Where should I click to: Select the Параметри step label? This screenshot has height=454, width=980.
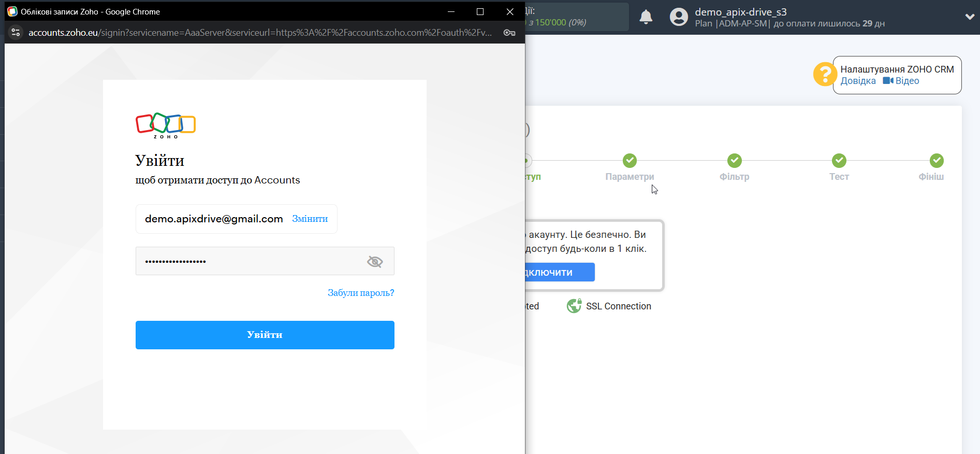tap(630, 177)
